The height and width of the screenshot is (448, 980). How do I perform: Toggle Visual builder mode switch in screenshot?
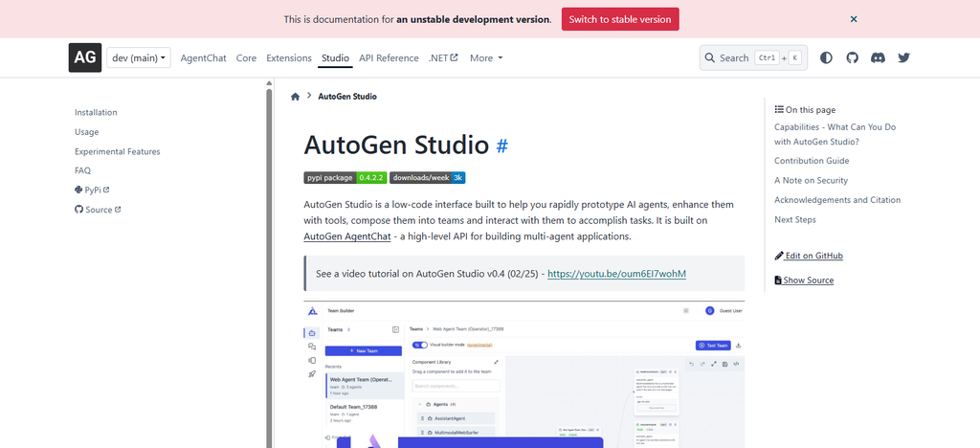[x=420, y=345]
